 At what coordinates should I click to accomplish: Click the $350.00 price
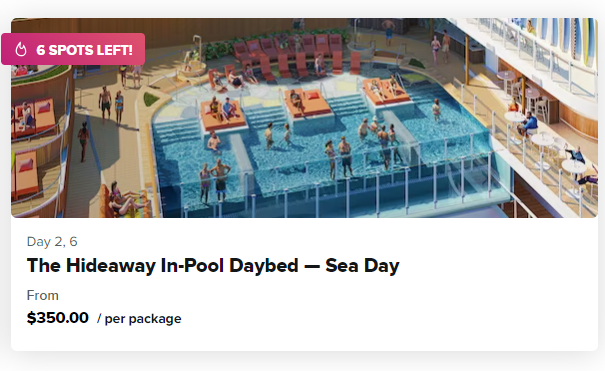tap(57, 318)
